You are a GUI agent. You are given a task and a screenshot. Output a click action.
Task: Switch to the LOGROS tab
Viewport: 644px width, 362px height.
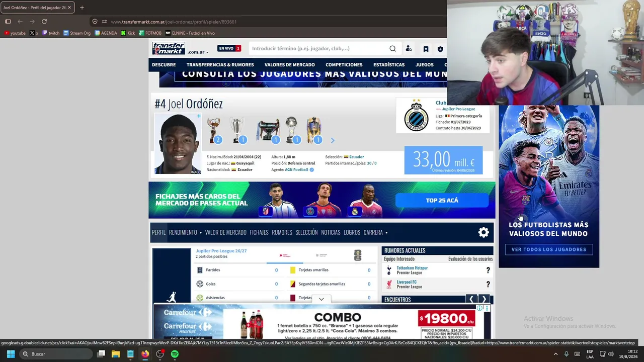click(352, 232)
